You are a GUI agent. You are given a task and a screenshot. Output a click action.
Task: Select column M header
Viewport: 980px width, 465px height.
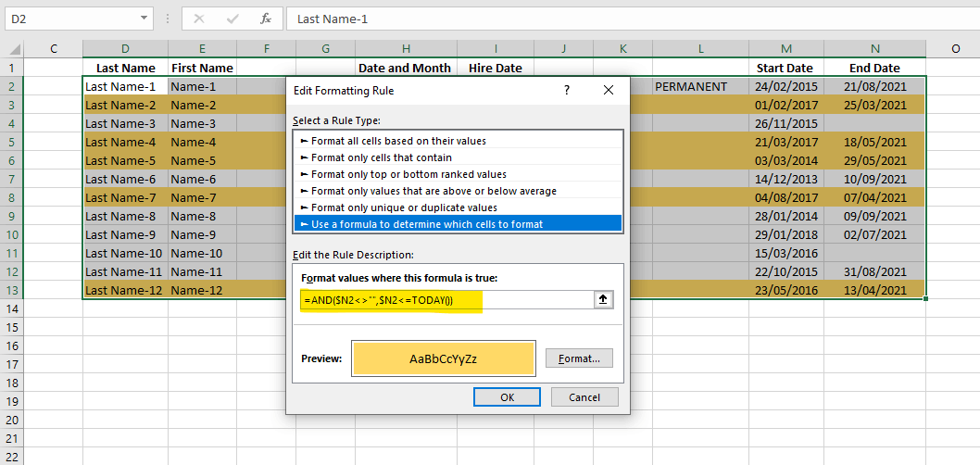[786, 49]
